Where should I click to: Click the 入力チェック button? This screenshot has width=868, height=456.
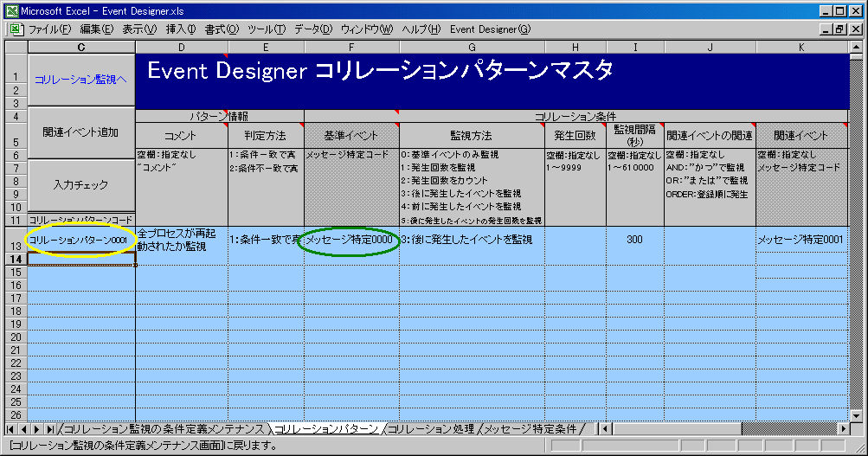80,185
